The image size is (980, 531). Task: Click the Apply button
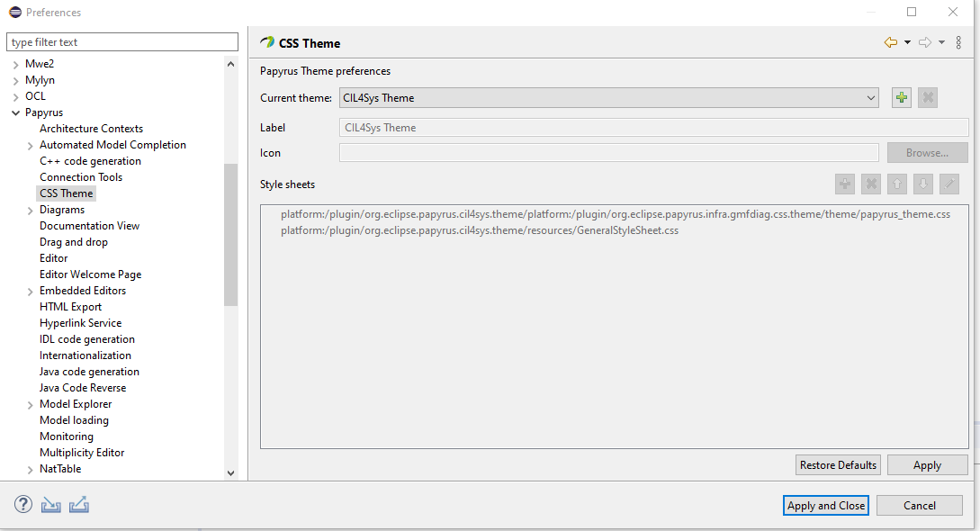(x=927, y=464)
